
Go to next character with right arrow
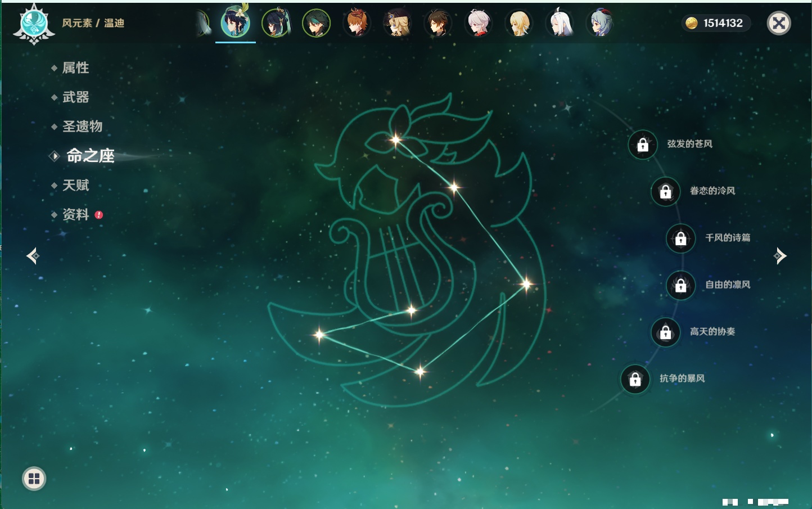pyautogui.click(x=780, y=256)
